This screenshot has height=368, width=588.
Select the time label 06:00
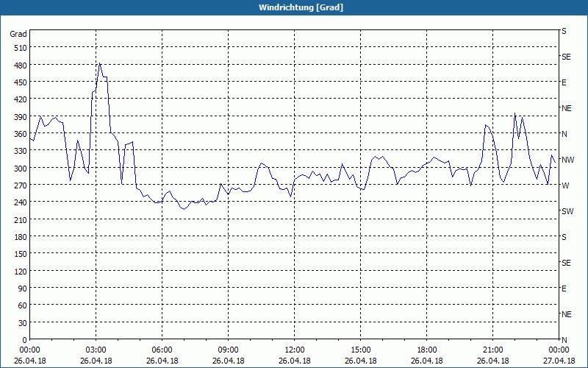pos(162,350)
